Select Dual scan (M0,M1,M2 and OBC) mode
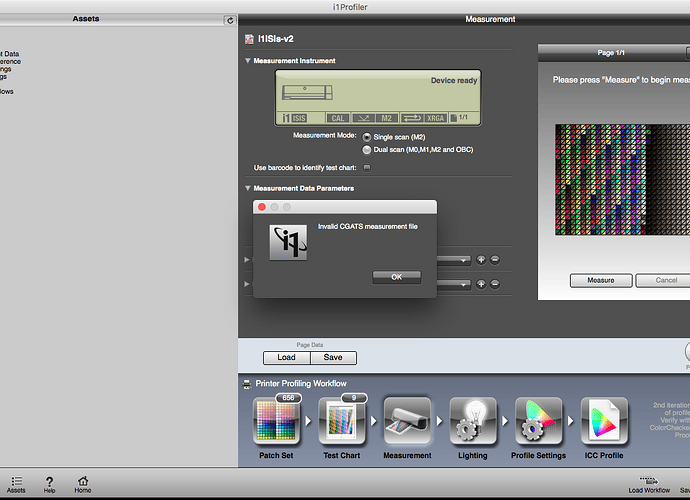690x500 pixels. tap(367, 150)
